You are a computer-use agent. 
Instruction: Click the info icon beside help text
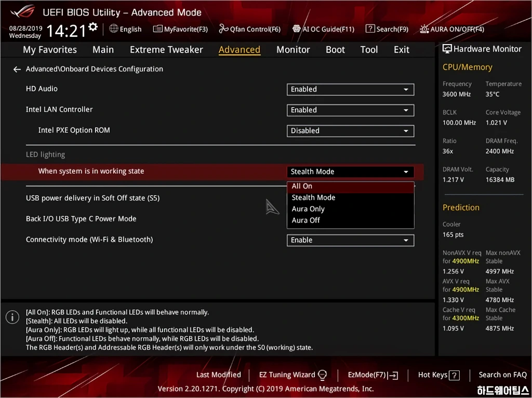(12, 318)
